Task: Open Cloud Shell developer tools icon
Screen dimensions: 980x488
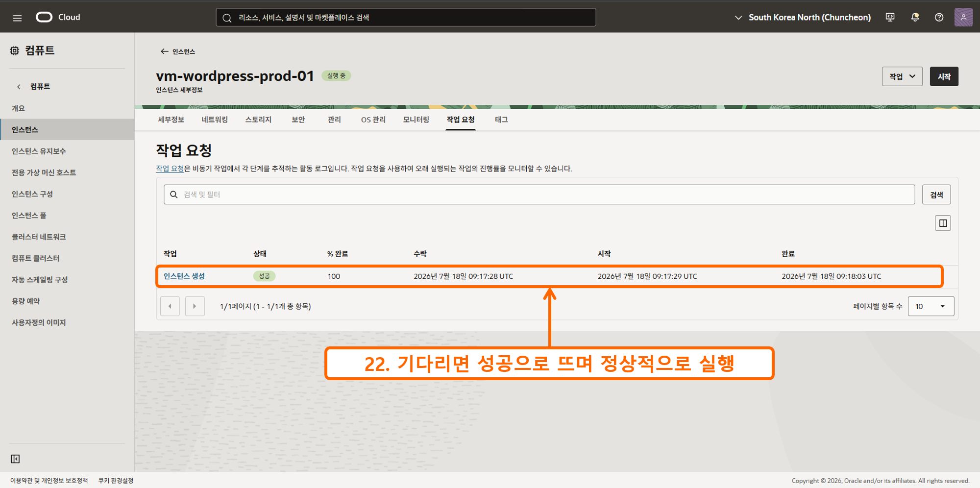Action: pos(890,17)
